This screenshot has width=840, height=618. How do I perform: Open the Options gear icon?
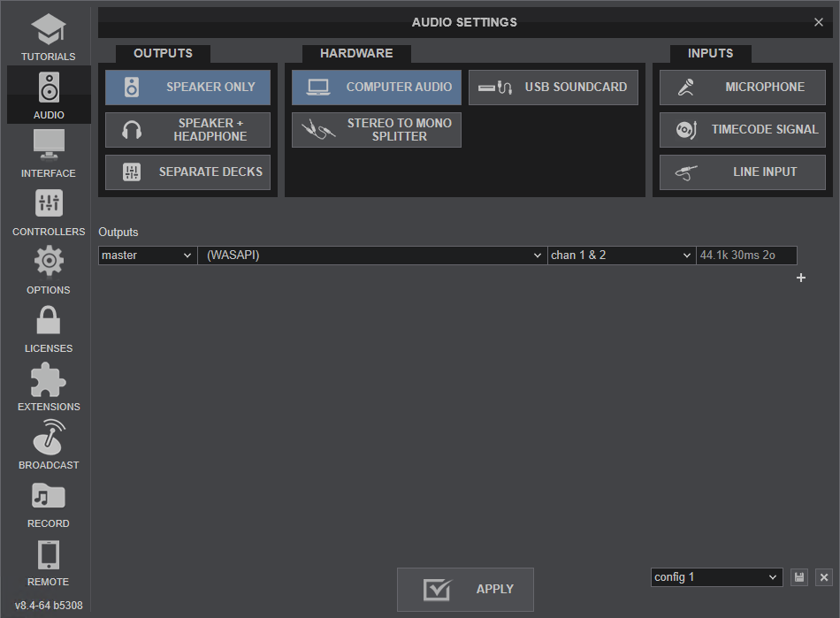tap(49, 261)
